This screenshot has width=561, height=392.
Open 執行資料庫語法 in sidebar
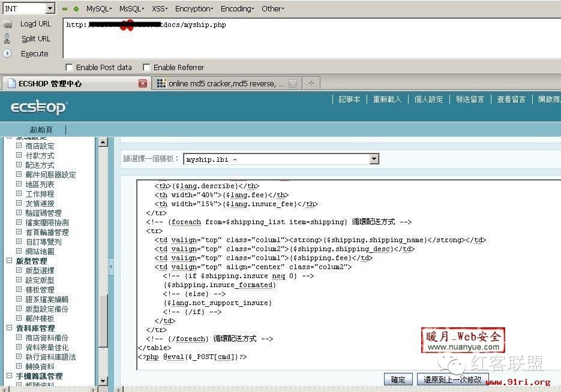pos(50,357)
